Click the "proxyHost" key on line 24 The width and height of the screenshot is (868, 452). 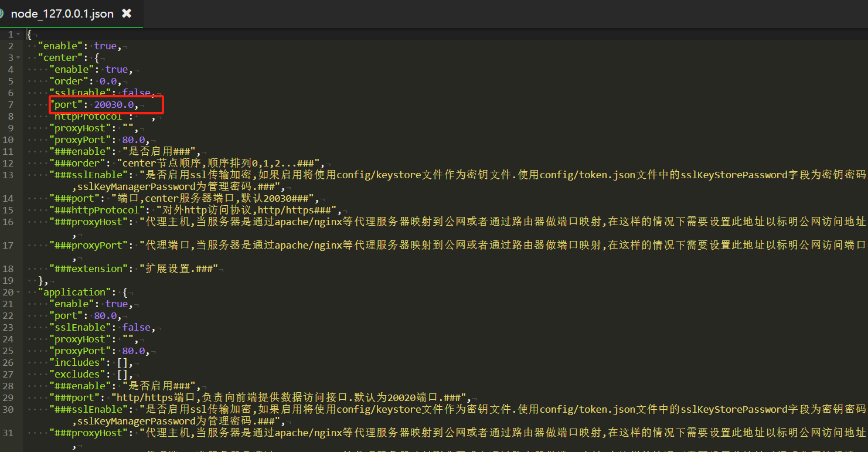click(x=80, y=339)
